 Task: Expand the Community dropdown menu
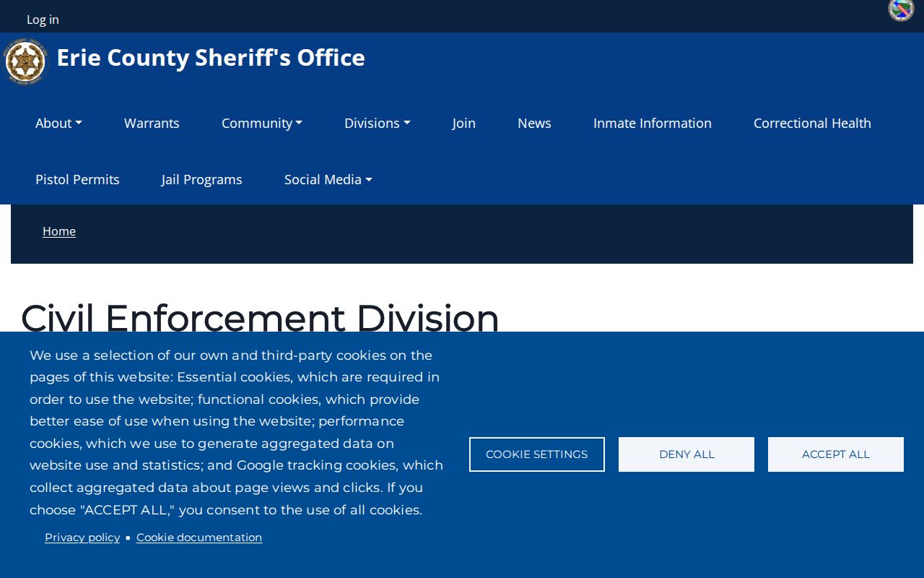point(261,123)
